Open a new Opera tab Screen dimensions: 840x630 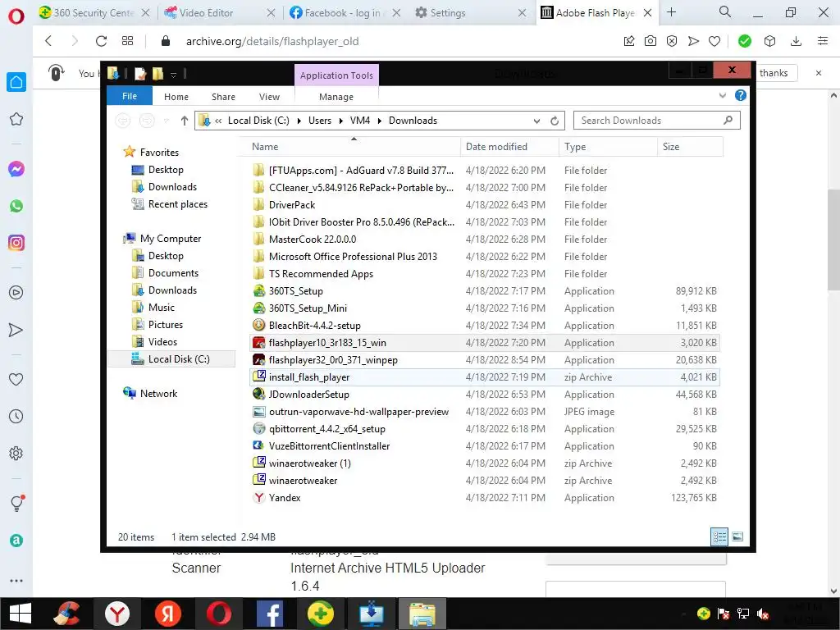(671, 12)
